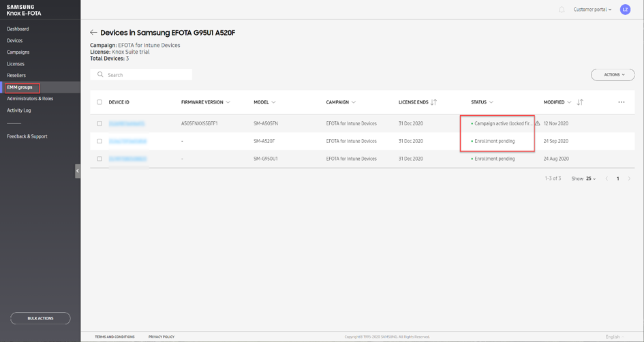Viewport: 644px width, 342px height.
Task: Go to previous page arrow
Action: [x=607, y=178]
